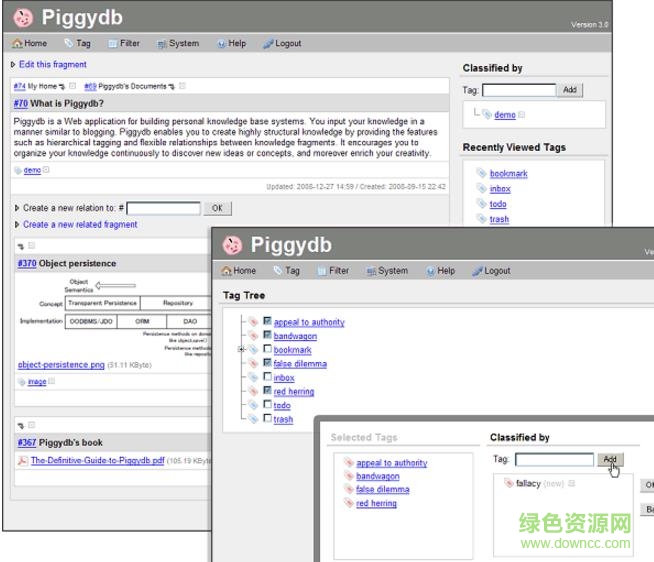Open Tag menu in the back window
Viewport: 654px width, 562px height.
pyautogui.click(x=78, y=43)
